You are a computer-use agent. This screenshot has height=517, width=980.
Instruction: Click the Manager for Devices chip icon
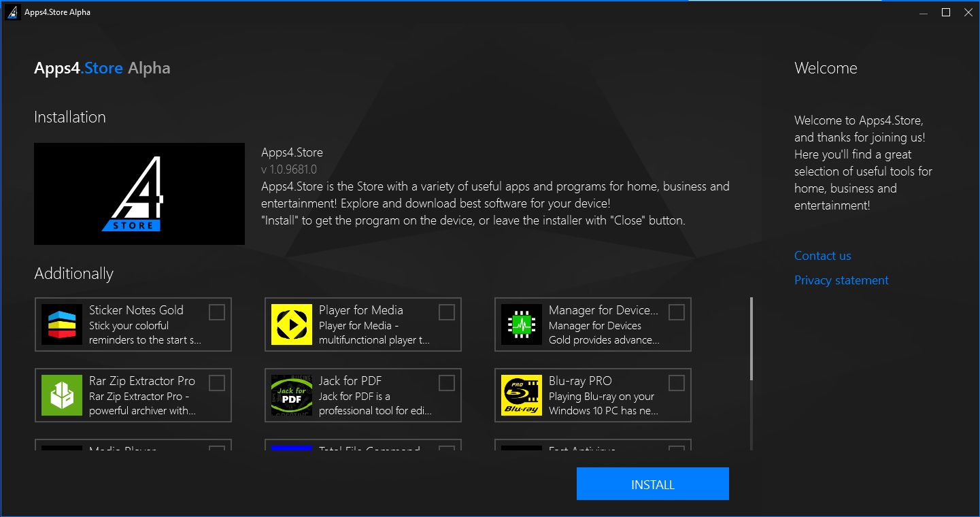[x=521, y=324]
